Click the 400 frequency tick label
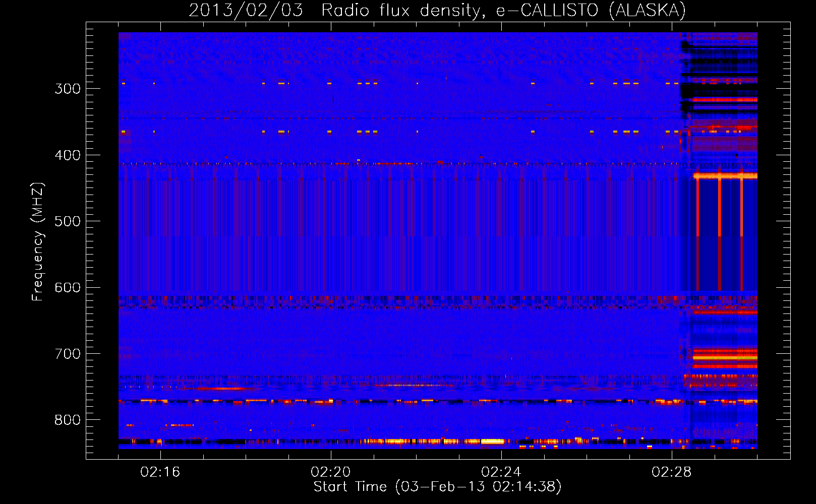 [67, 155]
